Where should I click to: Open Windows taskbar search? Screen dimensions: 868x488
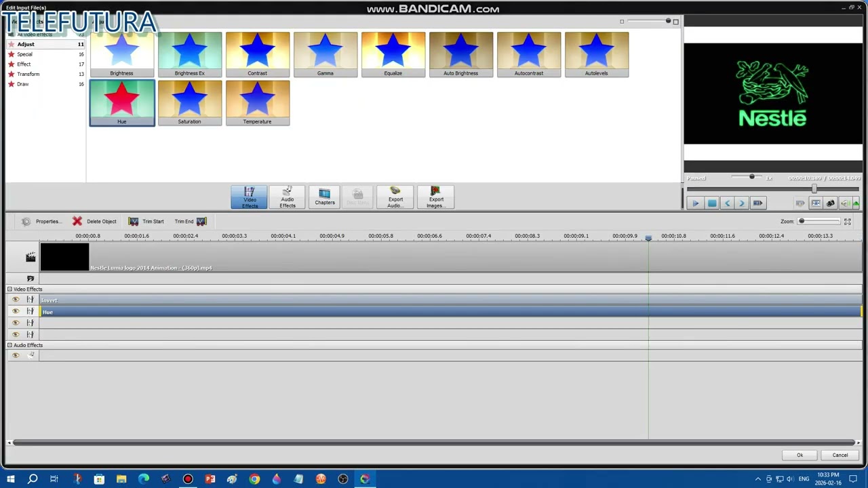[x=32, y=479]
